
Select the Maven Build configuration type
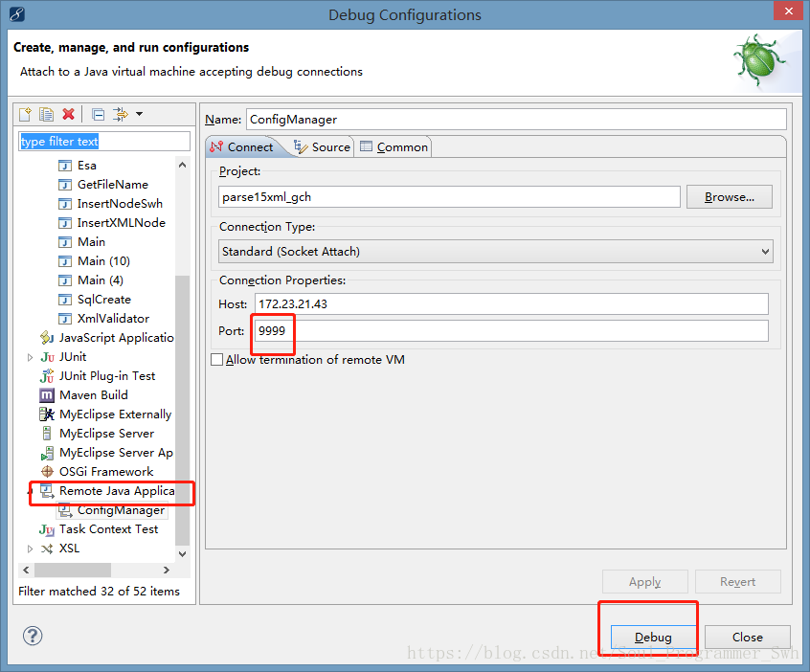[x=92, y=394]
